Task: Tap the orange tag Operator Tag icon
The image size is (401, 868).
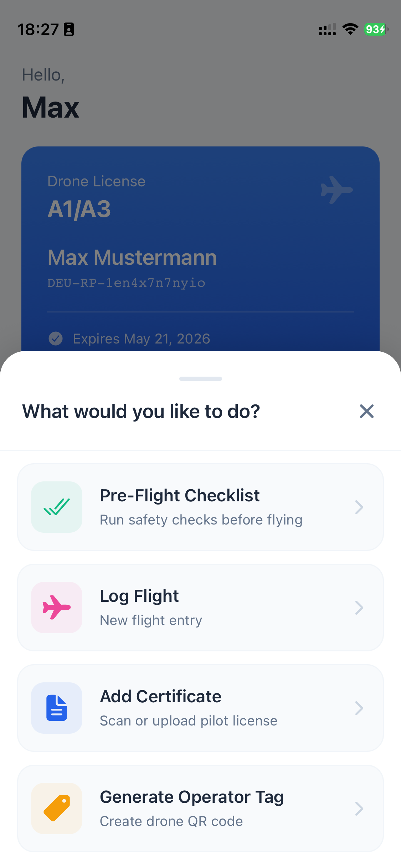Action: coord(57,808)
